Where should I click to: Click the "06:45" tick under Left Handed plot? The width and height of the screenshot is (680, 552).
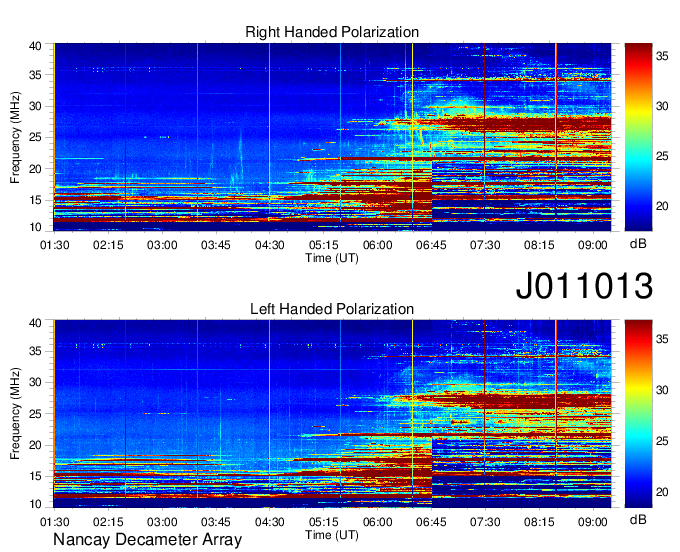[x=431, y=522]
